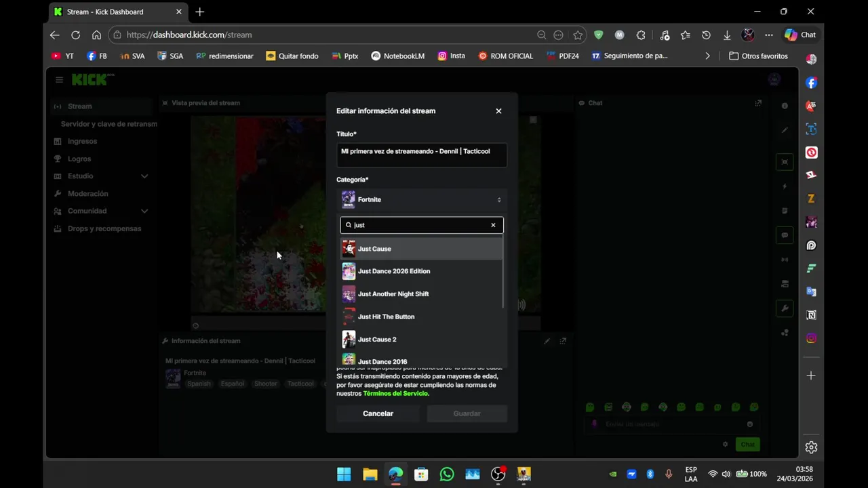868x488 pixels.
Task: Pick Just Hit The Button category
Action: [421, 317]
